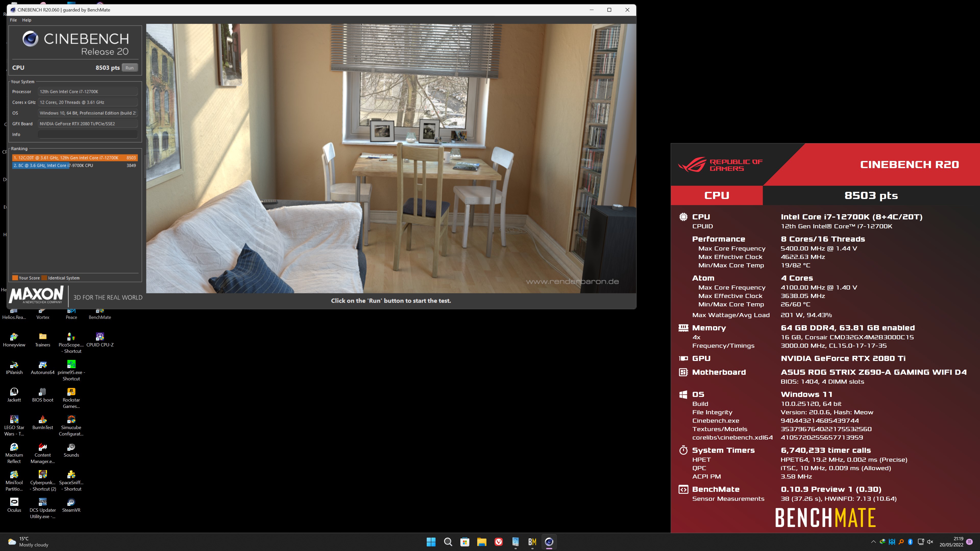Open the Autoruns64 desktop icon

click(x=43, y=368)
